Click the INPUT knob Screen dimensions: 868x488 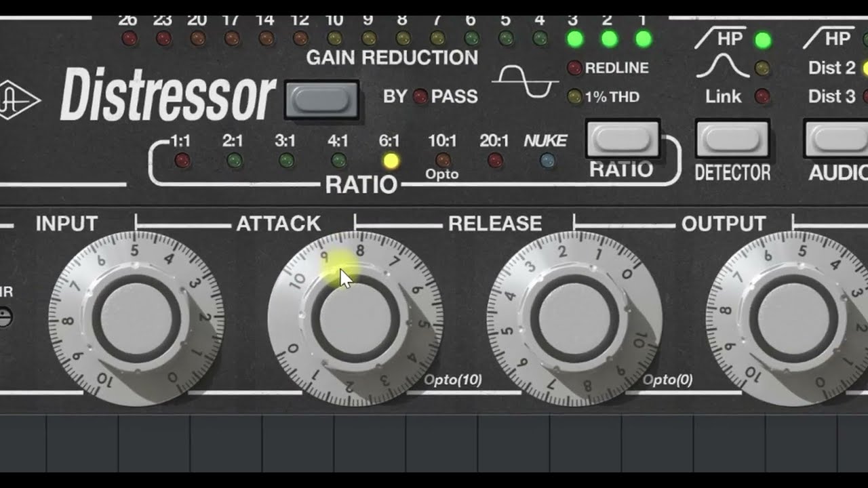pyautogui.click(x=136, y=319)
